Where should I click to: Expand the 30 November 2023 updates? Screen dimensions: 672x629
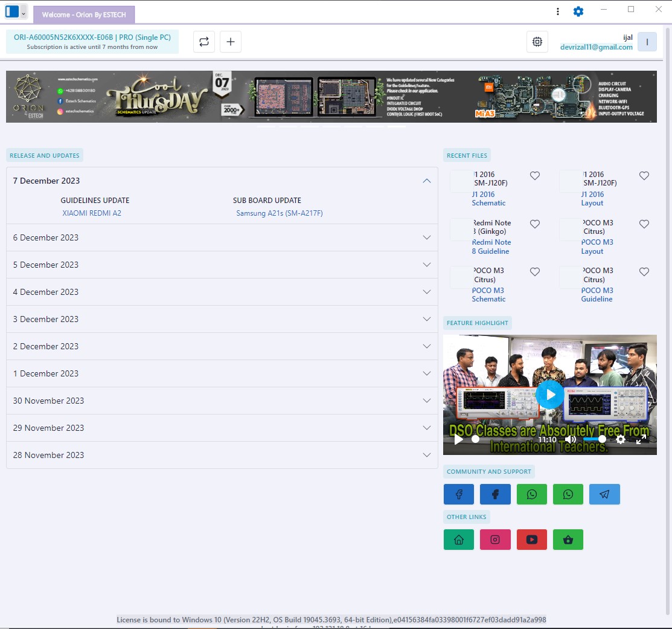point(222,401)
